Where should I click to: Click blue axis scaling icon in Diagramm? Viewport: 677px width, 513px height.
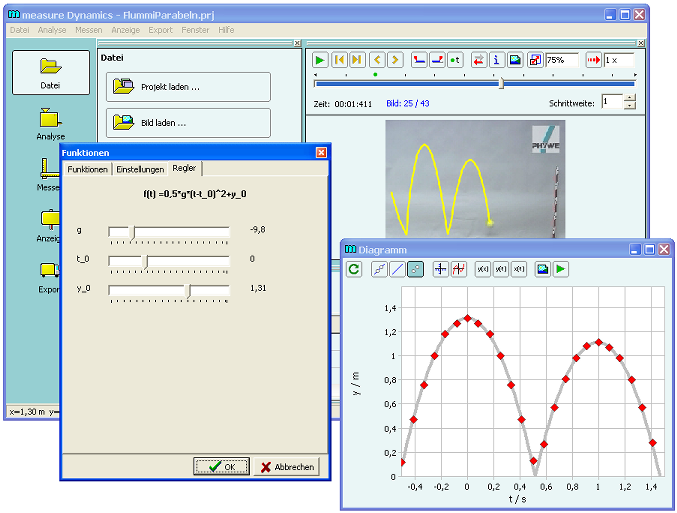(440, 269)
